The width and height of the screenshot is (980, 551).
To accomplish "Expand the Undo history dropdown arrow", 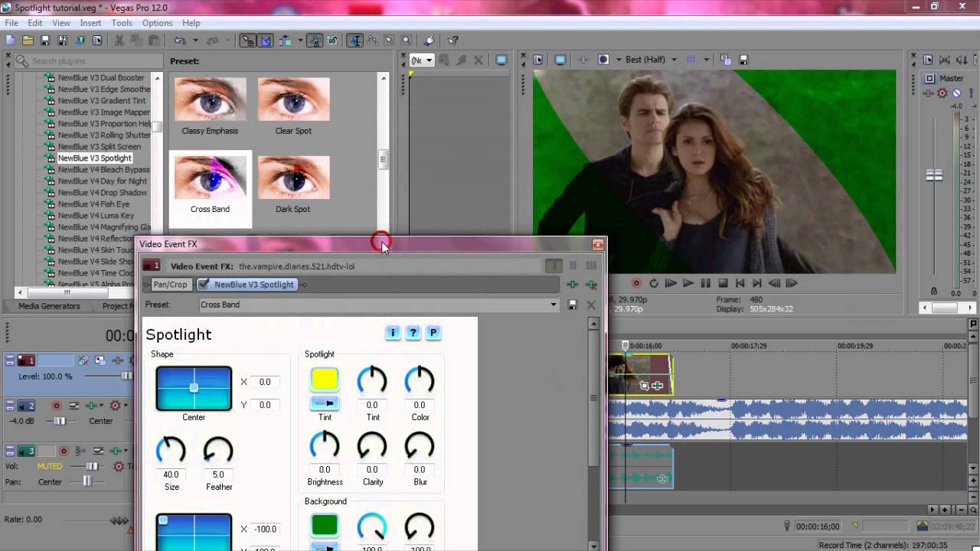I will 195,41.
